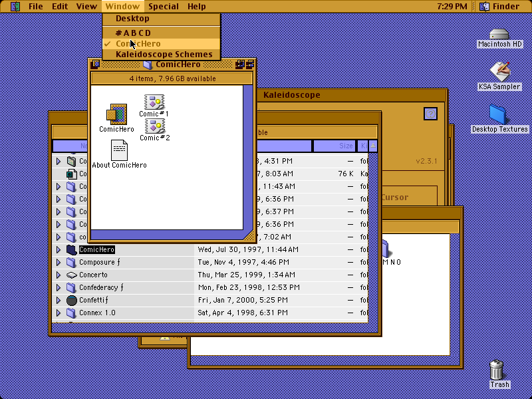Click the date 'Fri, Jan 7, 2000, 5:25 PM'

pyautogui.click(x=243, y=301)
